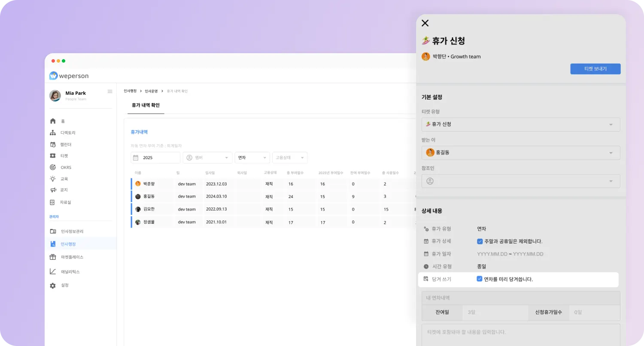Image resolution: width=644 pixels, height=346 pixels.
Task: Open the 애널리틱스 chart icon
Action: [x=53, y=271]
